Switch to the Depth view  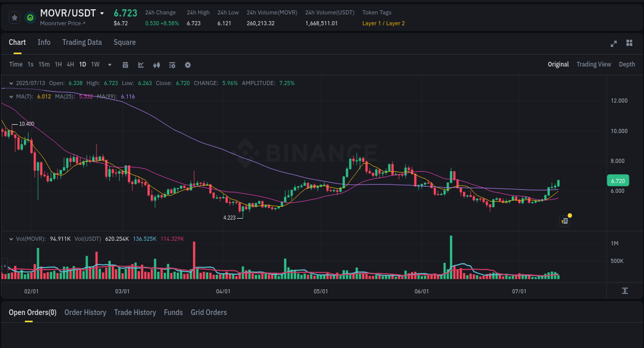626,64
